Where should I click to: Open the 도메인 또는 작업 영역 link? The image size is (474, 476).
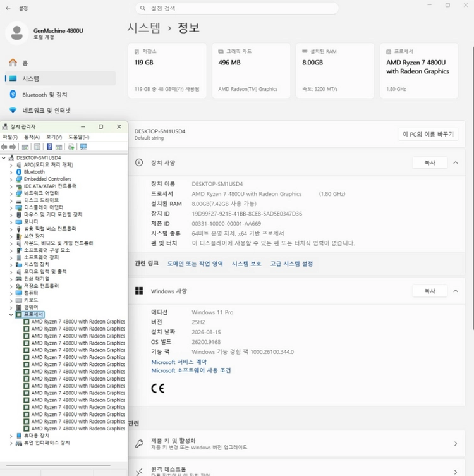[x=195, y=264]
